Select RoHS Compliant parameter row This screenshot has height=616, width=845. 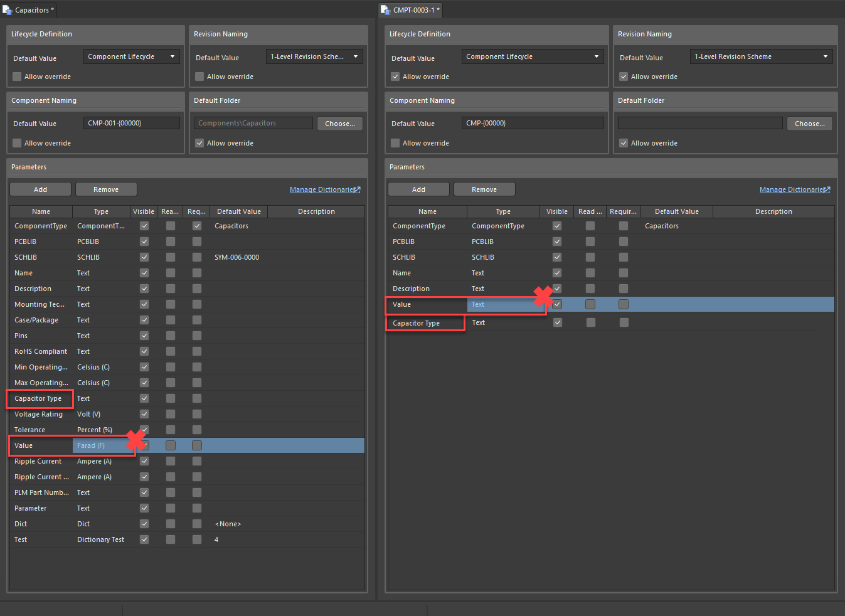[x=187, y=351]
